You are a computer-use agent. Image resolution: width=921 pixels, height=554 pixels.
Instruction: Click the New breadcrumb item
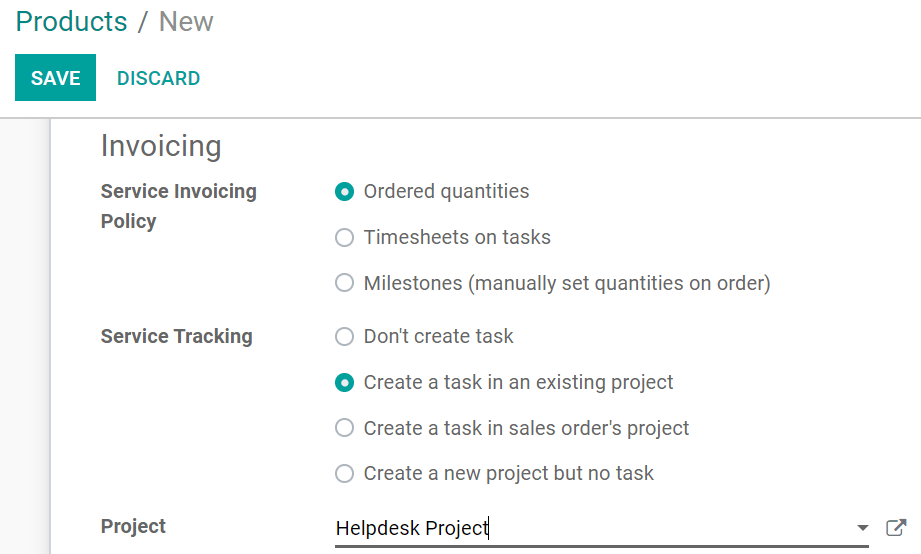pos(186,22)
